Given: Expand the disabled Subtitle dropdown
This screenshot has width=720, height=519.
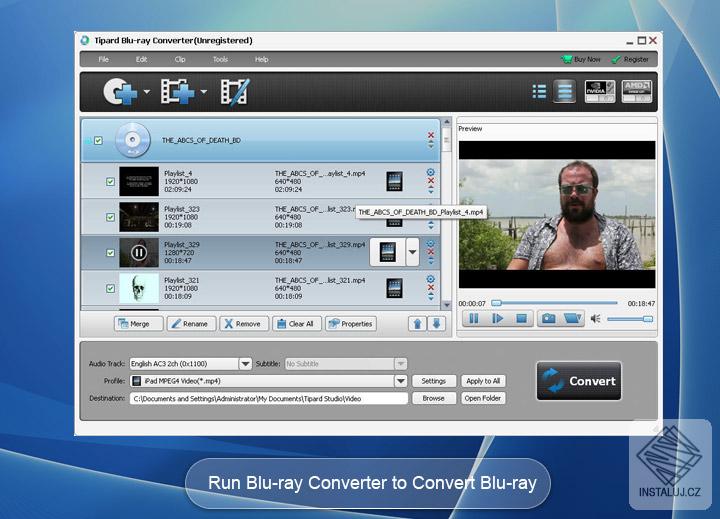Looking at the screenshot, I should pos(400,364).
